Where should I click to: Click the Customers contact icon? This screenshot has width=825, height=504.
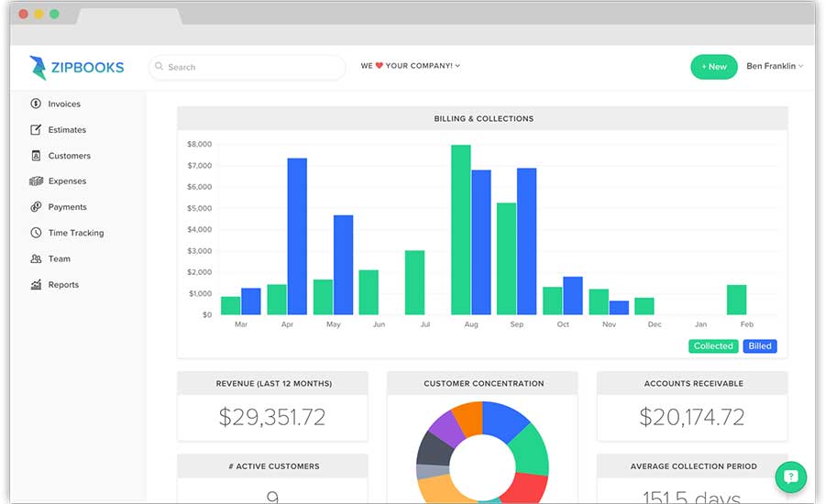36,156
